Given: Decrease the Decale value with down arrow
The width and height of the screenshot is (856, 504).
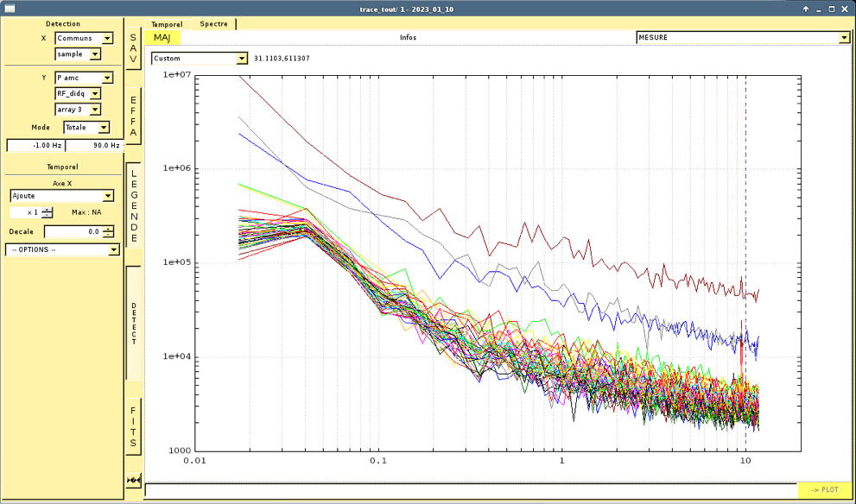Looking at the screenshot, I should (x=109, y=235).
